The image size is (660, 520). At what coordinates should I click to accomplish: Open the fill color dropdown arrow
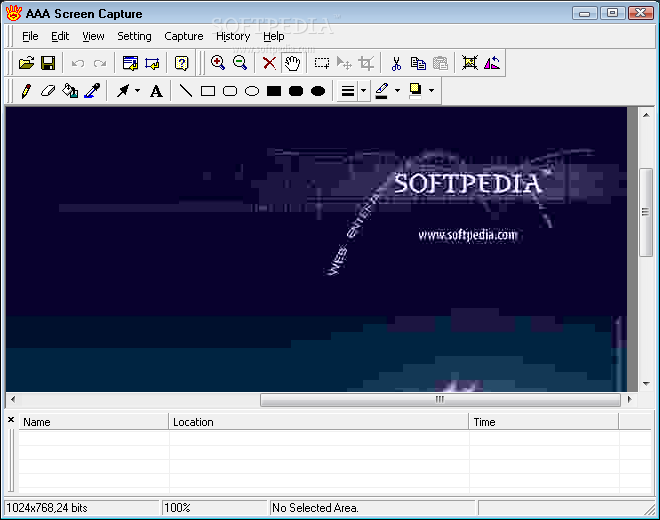point(431,90)
